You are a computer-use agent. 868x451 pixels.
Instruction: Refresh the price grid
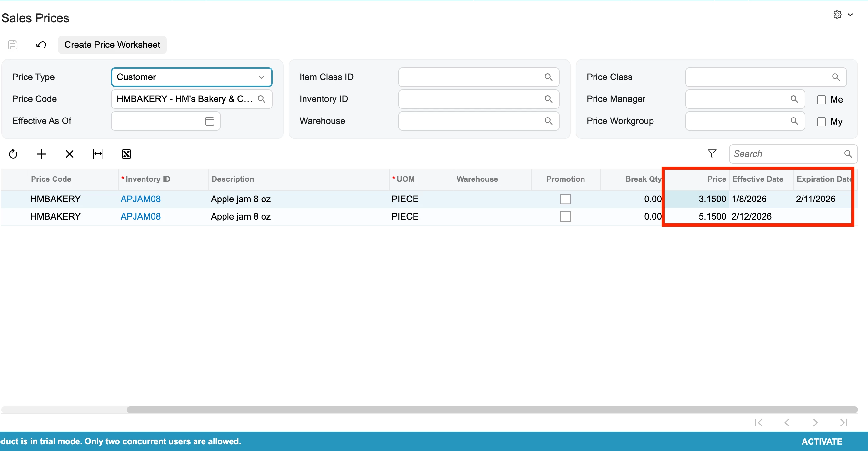13,154
